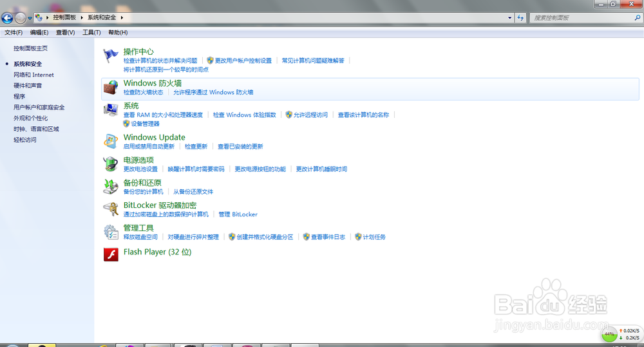
Task: Open the 工具(T) menu
Action: [91, 32]
